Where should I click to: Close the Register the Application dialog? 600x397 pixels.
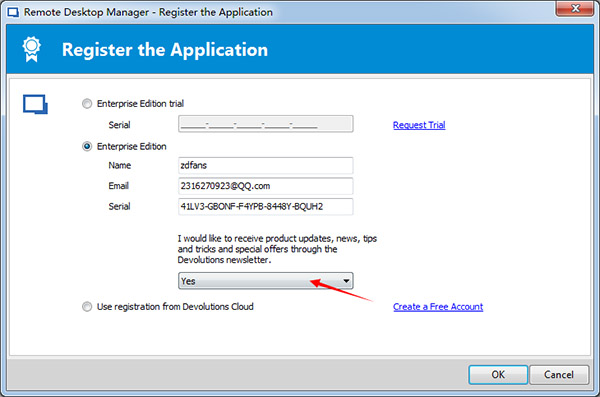tap(575, 8)
